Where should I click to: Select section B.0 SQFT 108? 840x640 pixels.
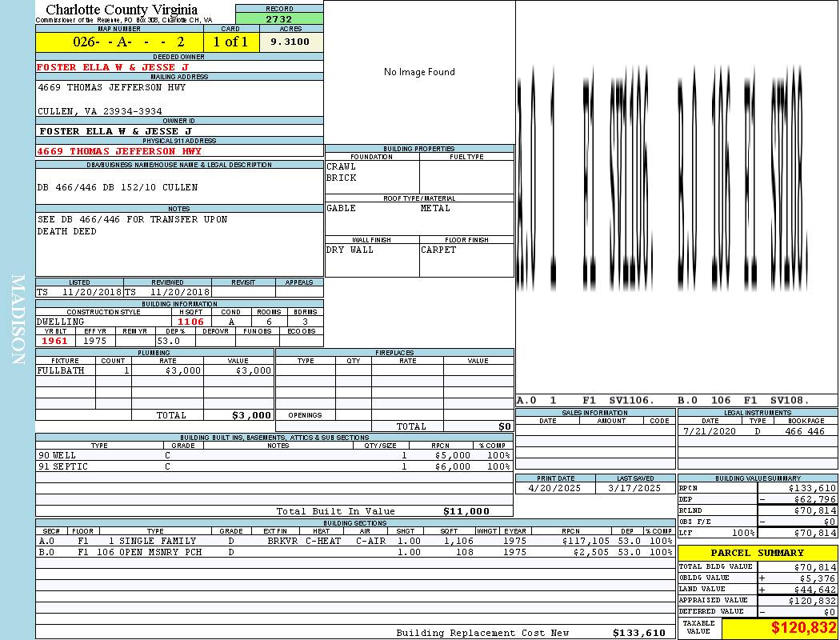pos(465,552)
